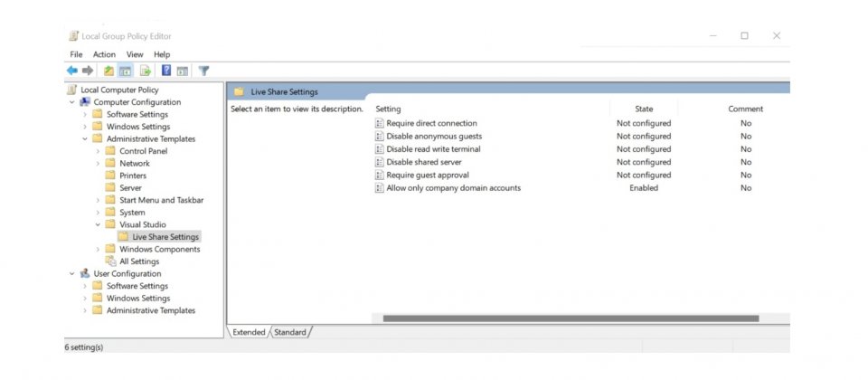868x380 pixels.
Task: Click the Up one level folder icon
Action: (x=109, y=71)
